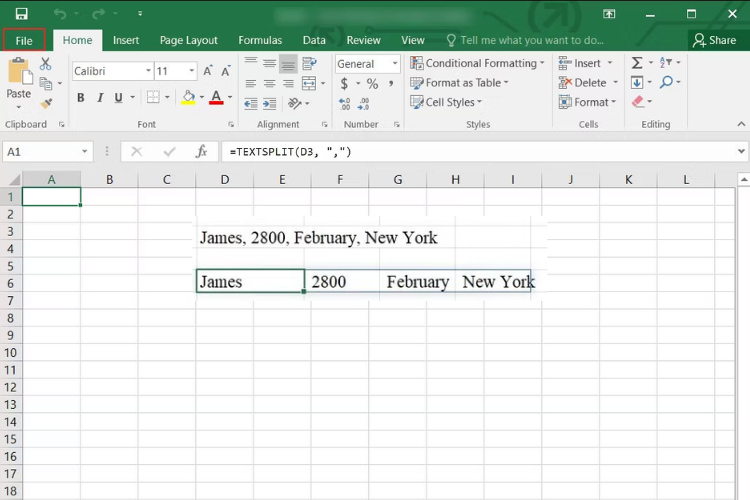Open fill color dropdown arrow

[x=202, y=97]
